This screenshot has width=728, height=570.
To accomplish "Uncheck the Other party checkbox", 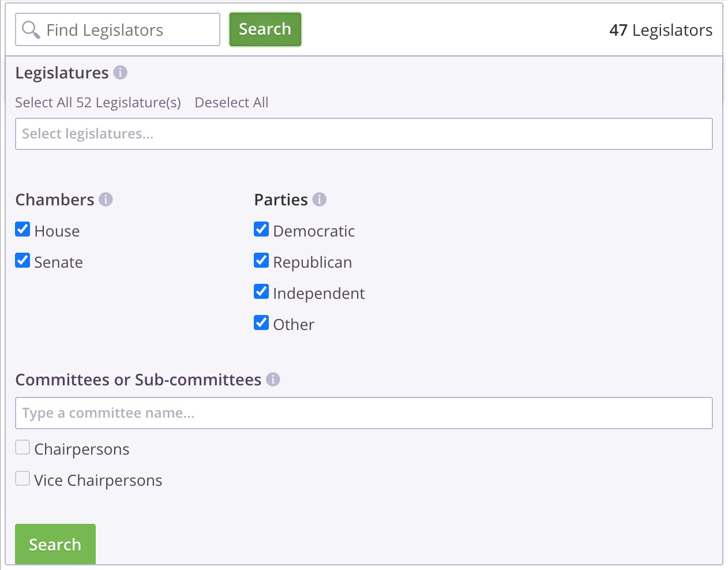I will click(x=261, y=323).
